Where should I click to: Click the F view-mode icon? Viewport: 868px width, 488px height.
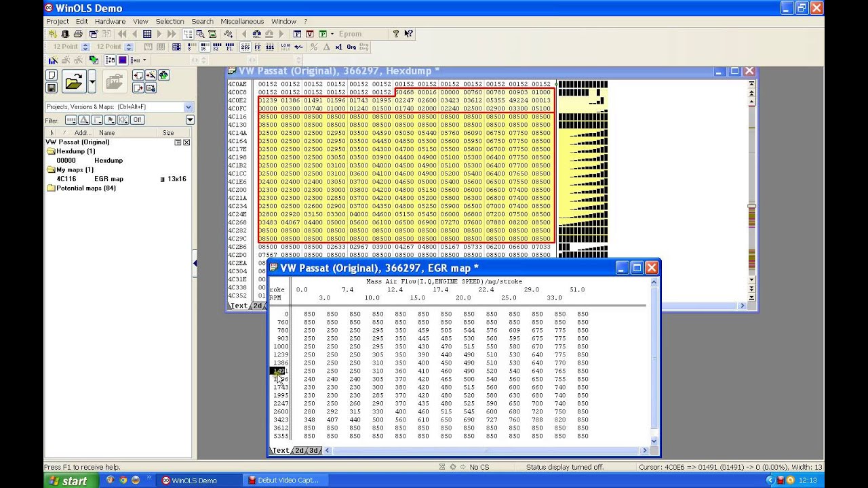(x=297, y=33)
